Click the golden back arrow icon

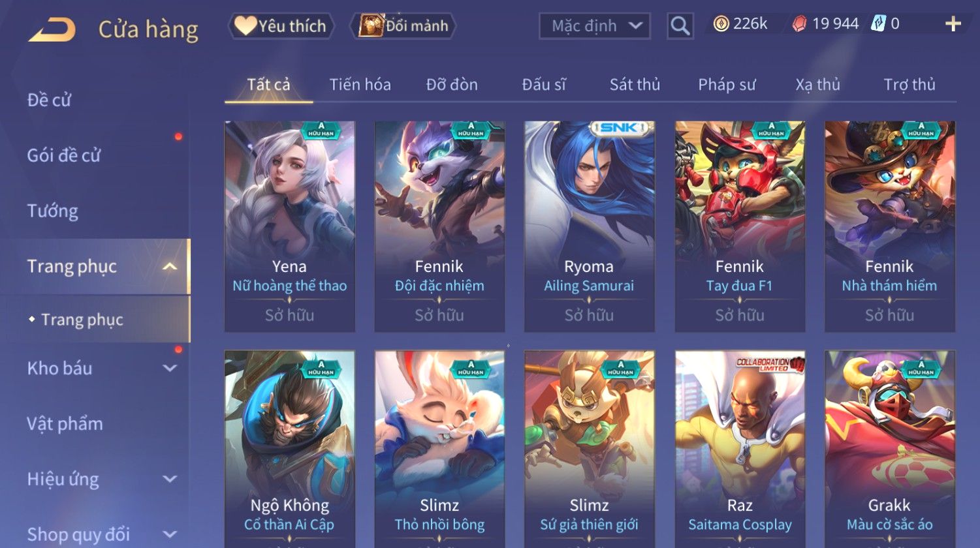click(52, 29)
